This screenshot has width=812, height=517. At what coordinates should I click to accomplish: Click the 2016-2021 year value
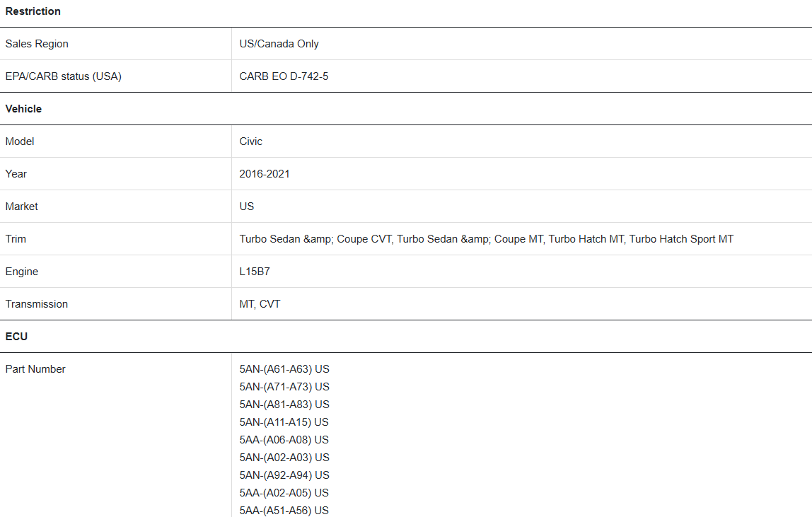[264, 174]
